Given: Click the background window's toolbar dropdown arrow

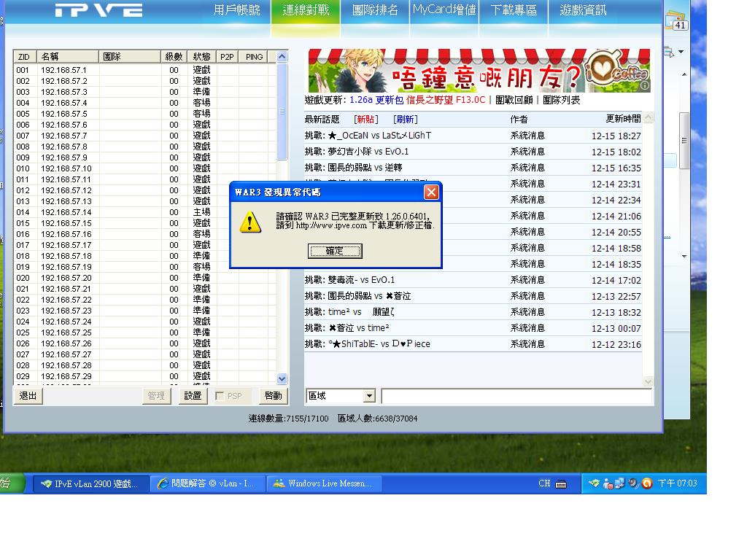Looking at the screenshot, I should click(x=681, y=52).
